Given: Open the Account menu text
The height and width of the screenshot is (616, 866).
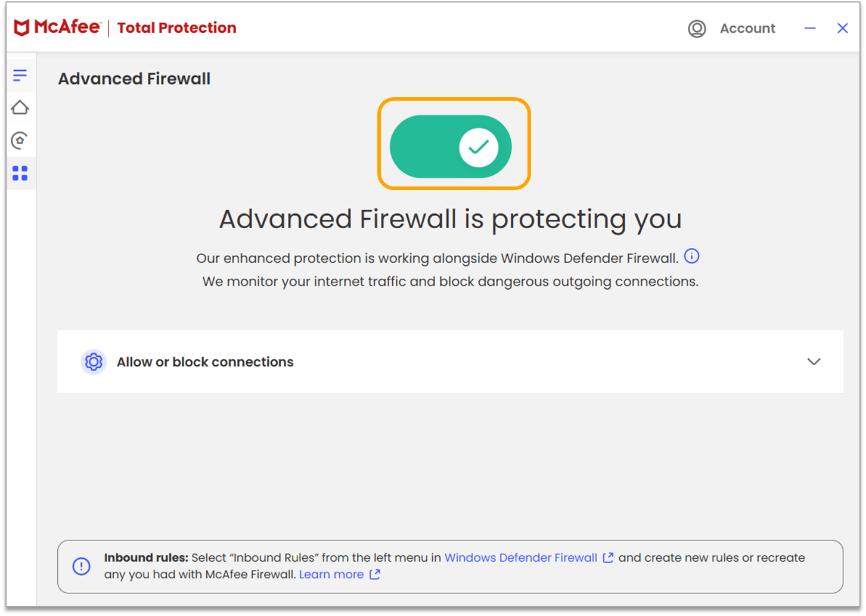Looking at the screenshot, I should [x=747, y=29].
